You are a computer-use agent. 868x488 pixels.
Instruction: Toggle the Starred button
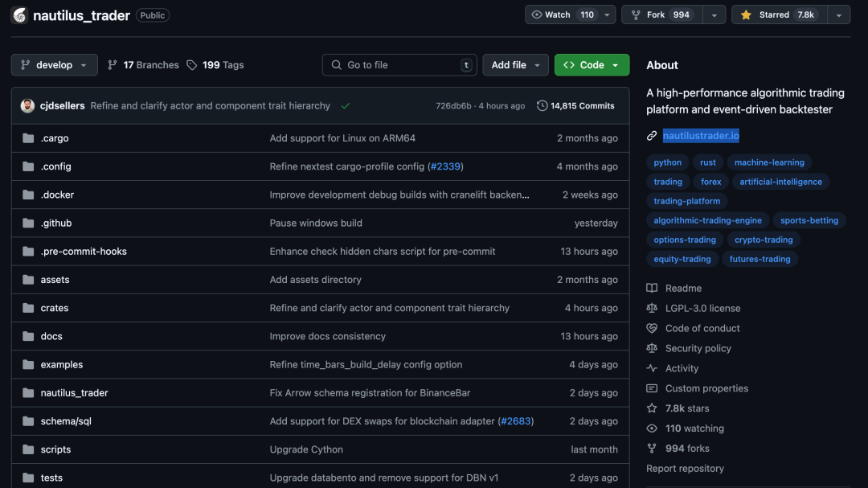[780, 15]
